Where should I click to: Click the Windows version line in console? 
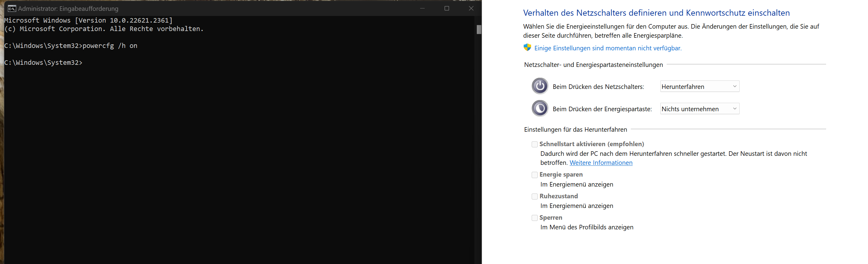pos(88,20)
